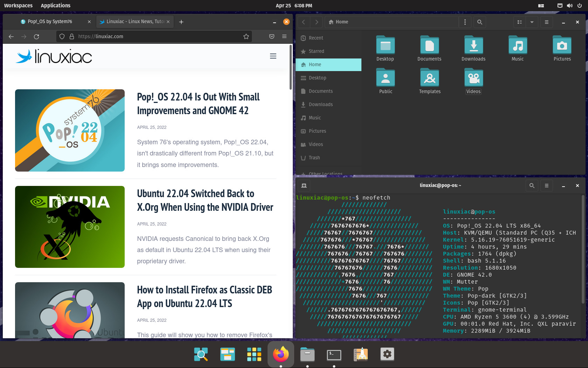Open Files path options three-dot menu
This screenshot has height=368, width=588.
coord(465,22)
